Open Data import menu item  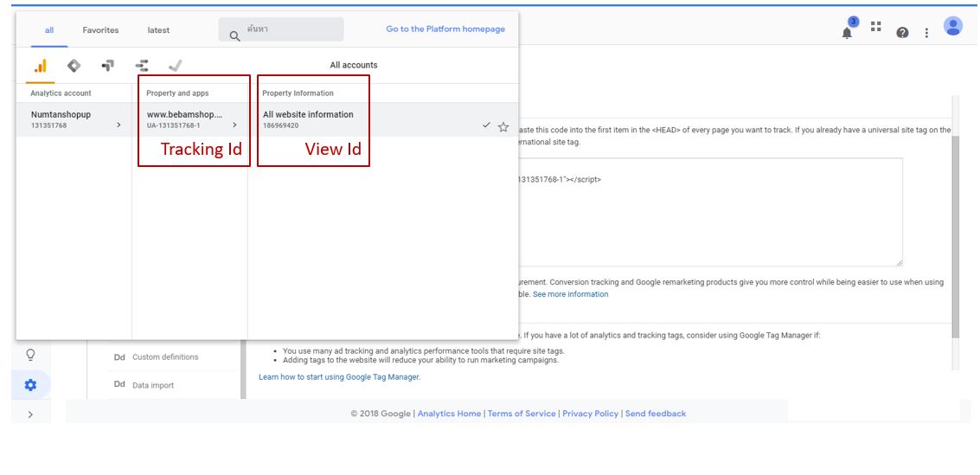tap(153, 386)
